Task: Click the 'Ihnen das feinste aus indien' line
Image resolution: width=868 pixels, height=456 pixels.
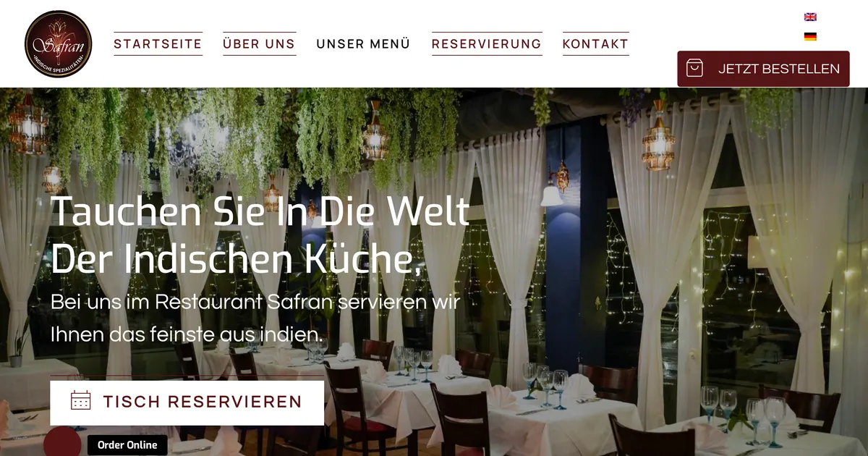Action: 187,334
